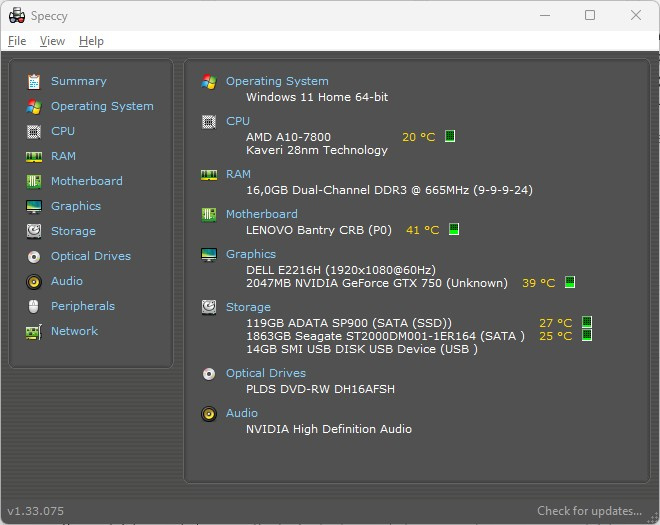Click the Audio speaker icon in summary panel
The image size is (660, 525).
(x=209, y=414)
